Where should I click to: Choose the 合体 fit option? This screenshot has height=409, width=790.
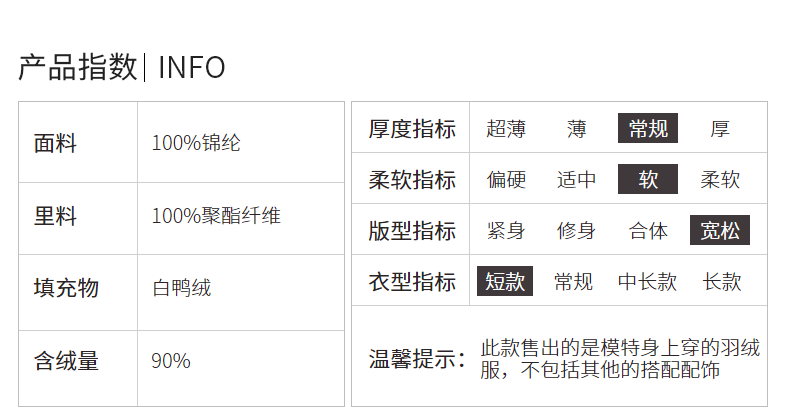(x=648, y=231)
